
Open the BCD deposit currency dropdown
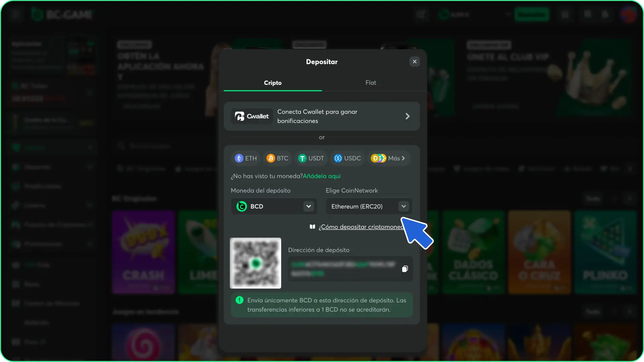[274, 206]
